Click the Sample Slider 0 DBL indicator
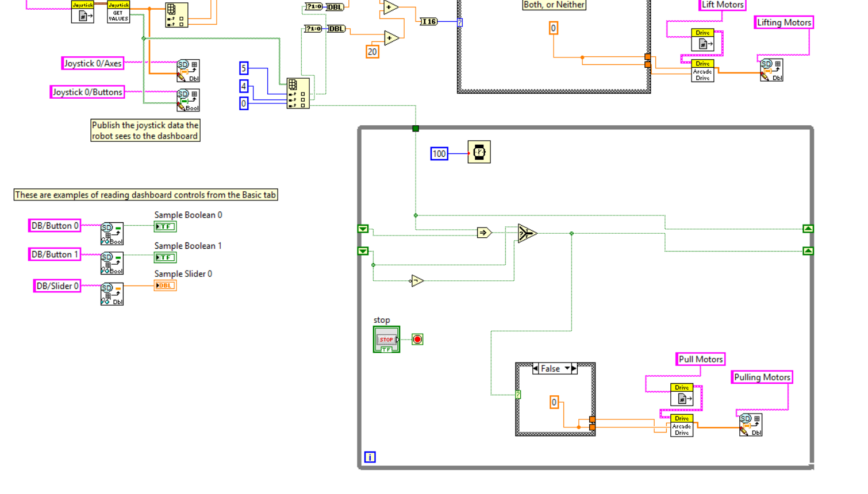Image resolution: width=868 pixels, height=494 pixels. (x=165, y=285)
